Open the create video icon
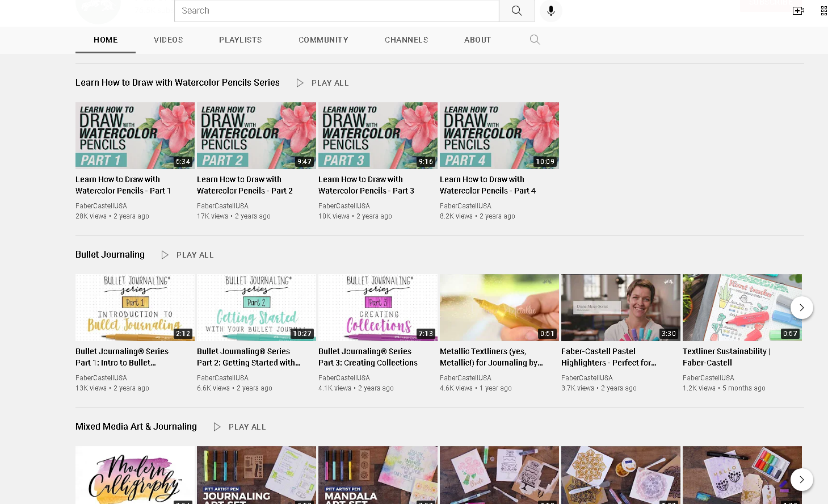 (798, 11)
